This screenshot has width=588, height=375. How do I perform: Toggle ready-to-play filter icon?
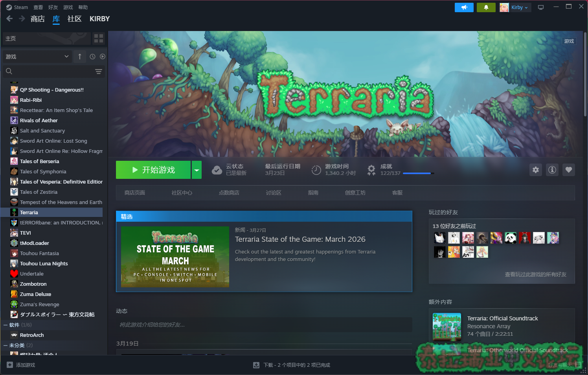tap(103, 57)
